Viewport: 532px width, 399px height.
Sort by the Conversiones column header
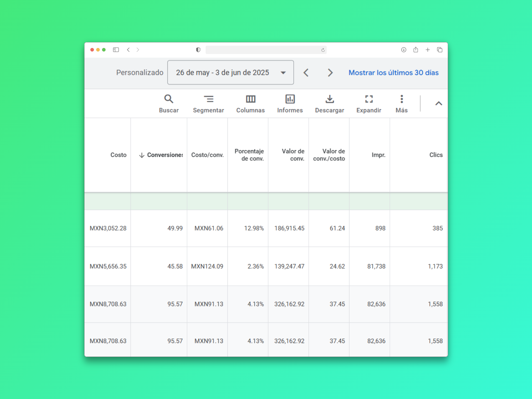coord(165,155)
